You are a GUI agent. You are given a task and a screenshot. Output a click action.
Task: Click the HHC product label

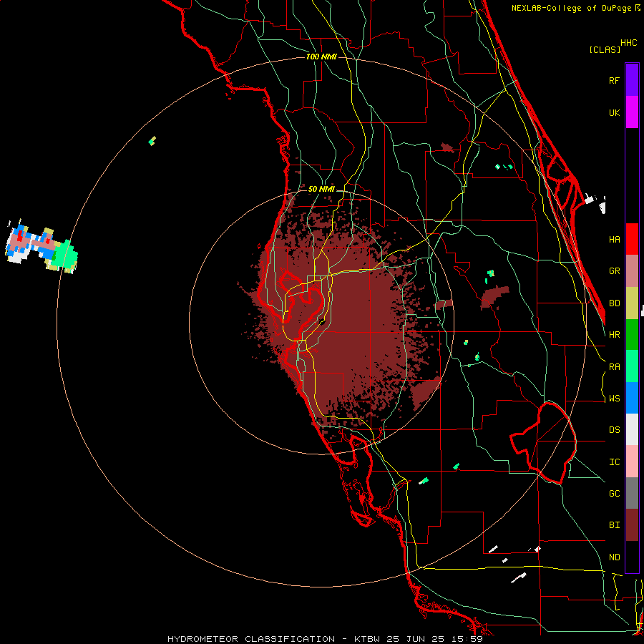click(x=628, y=43)
